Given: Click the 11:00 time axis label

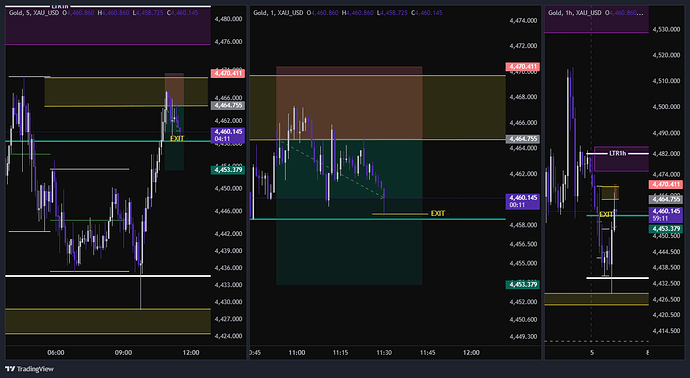Looking at the screenshot, I should pos(297,352).
